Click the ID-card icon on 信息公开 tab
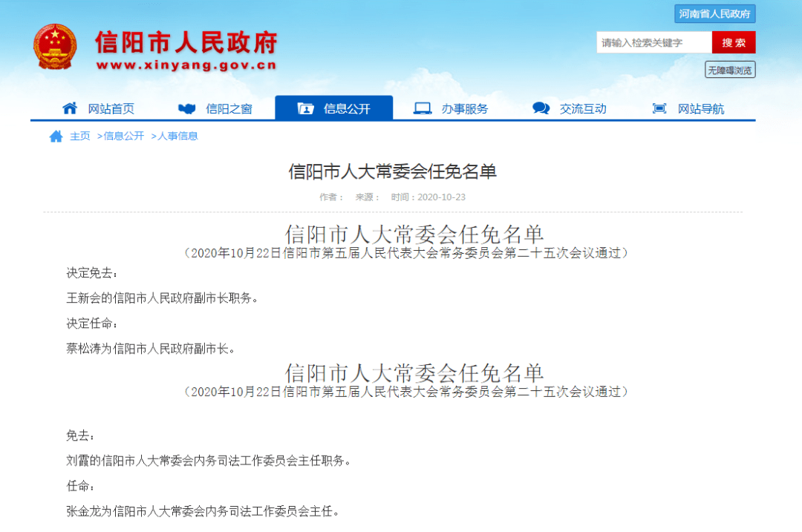This screenshot has width=802, height=532. (304, 108)
